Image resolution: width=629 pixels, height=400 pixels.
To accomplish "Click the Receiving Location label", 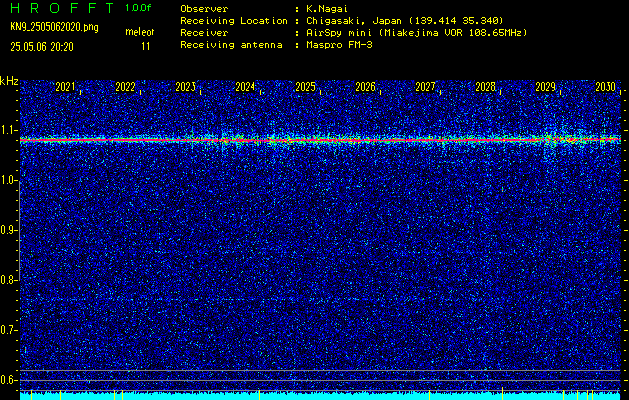I will click(234, 21).
